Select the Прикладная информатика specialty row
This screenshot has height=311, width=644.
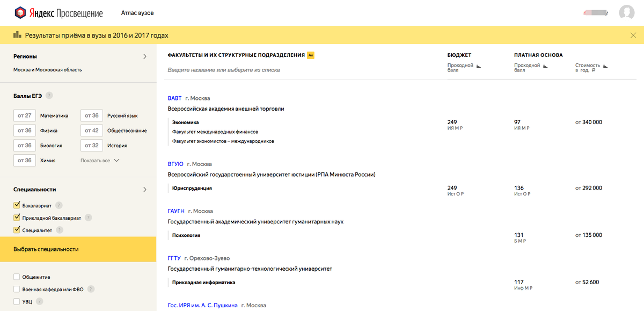(203, 282)
